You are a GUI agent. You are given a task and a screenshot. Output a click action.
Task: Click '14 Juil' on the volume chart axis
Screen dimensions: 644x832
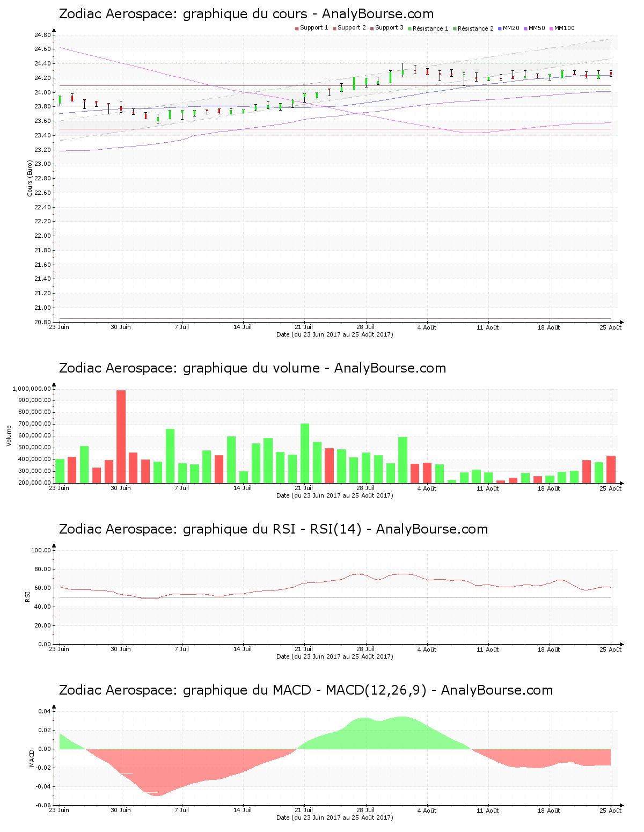(x=243, y=488)
